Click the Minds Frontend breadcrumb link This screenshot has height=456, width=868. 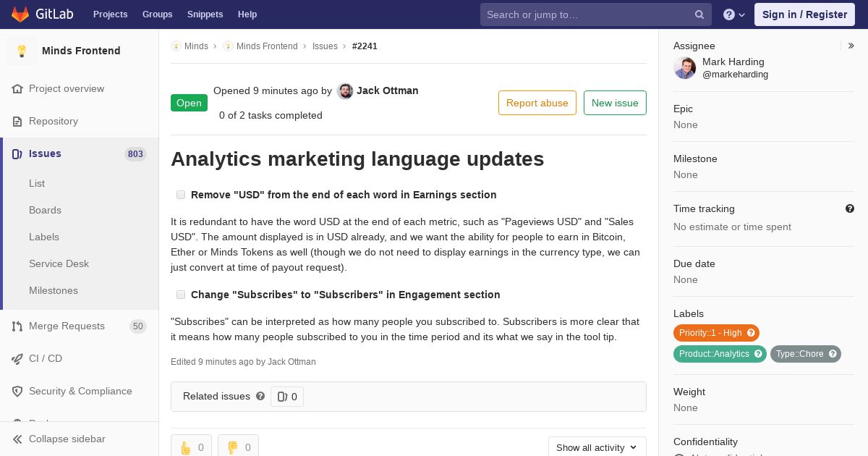click(267, 46)
